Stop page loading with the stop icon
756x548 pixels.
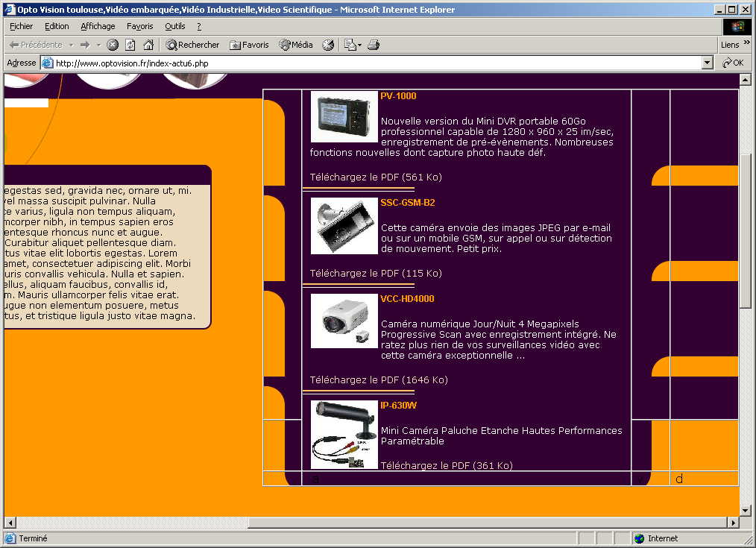(113, 45)
